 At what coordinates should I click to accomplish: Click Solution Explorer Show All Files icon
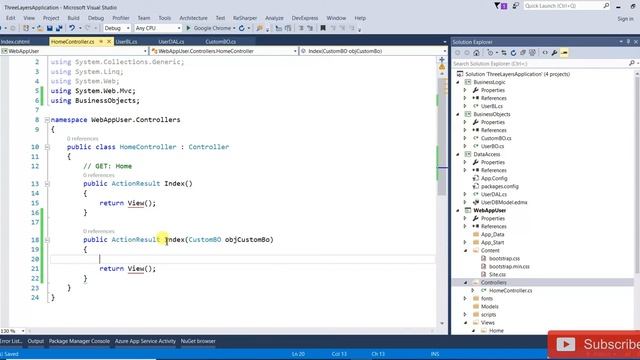click(532, 53)
